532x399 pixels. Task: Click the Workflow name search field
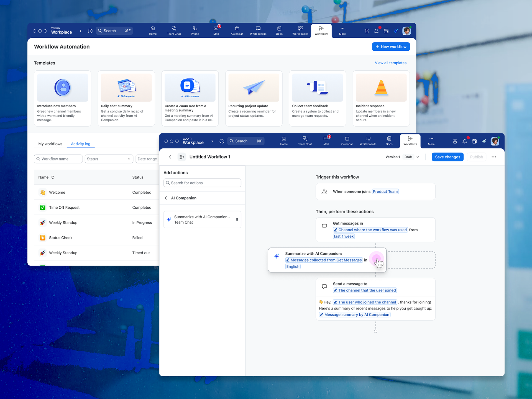58,159
